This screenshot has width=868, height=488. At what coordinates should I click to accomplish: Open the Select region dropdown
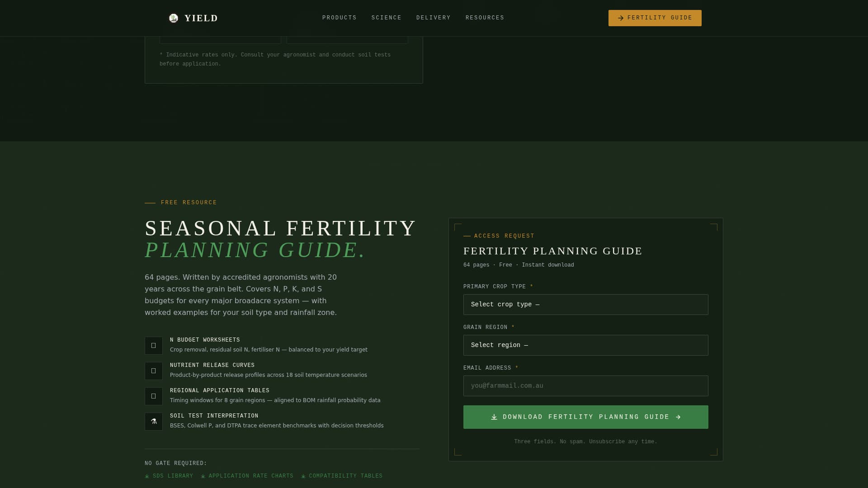586,345
